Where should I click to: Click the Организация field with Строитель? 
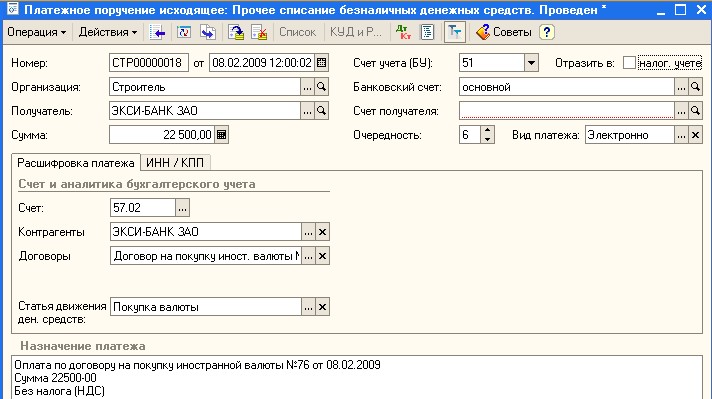(205, 87)
